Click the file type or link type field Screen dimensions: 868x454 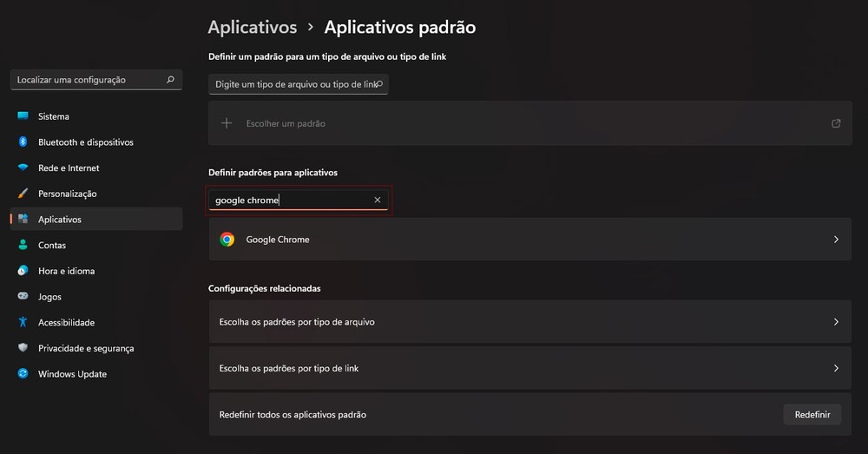pyautogui.click(x=293, y=84)
